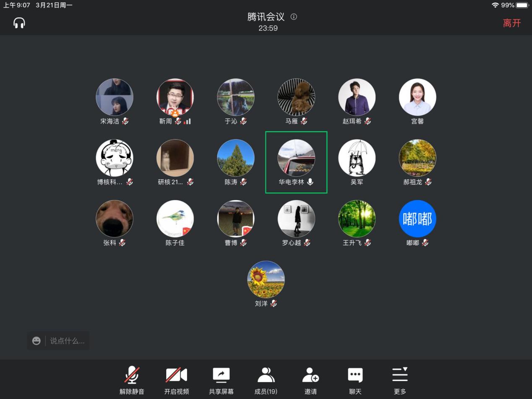Tap 离开 to leave the meeting
The image size is (532, 399).
(x=512, y=23)
